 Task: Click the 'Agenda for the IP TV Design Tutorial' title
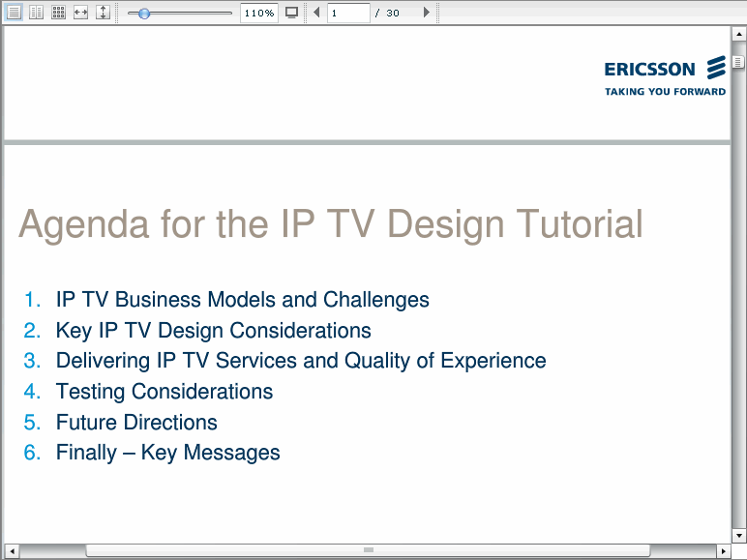[331, 224]
